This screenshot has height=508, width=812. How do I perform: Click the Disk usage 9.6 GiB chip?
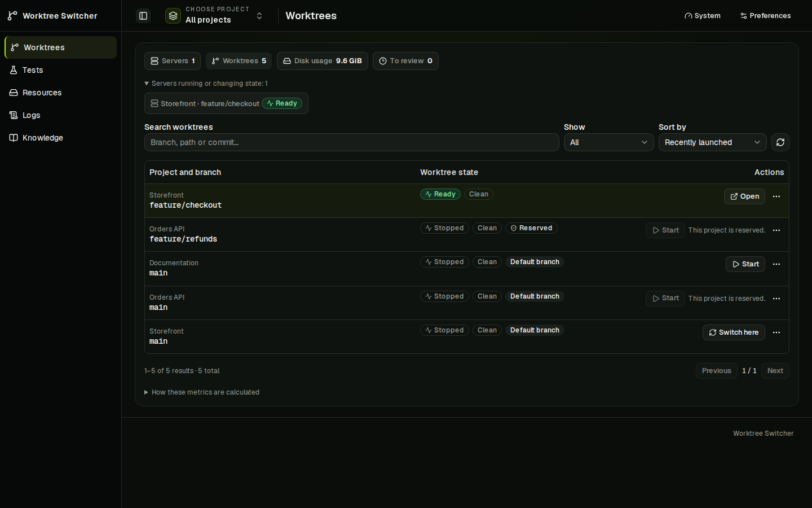323,61
